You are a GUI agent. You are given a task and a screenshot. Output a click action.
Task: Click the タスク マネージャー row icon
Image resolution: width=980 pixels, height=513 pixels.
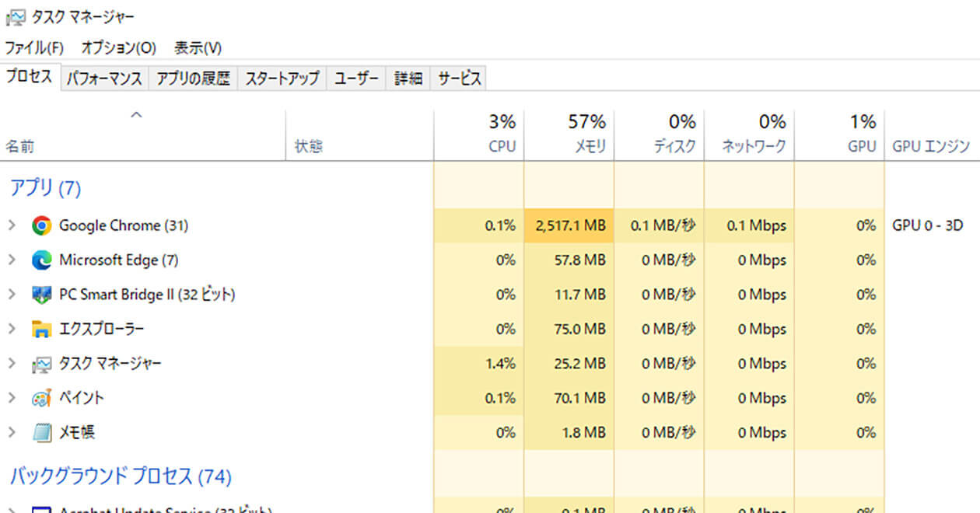tap(42, 363)
